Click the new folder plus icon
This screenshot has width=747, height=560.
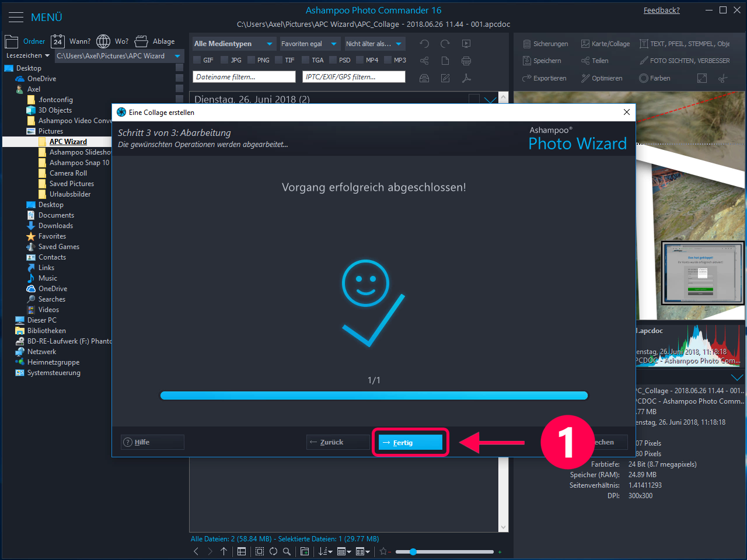tap(305, 551)
